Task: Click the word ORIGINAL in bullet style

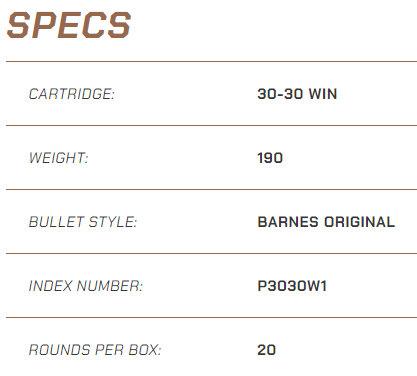Action: (360, 222)
